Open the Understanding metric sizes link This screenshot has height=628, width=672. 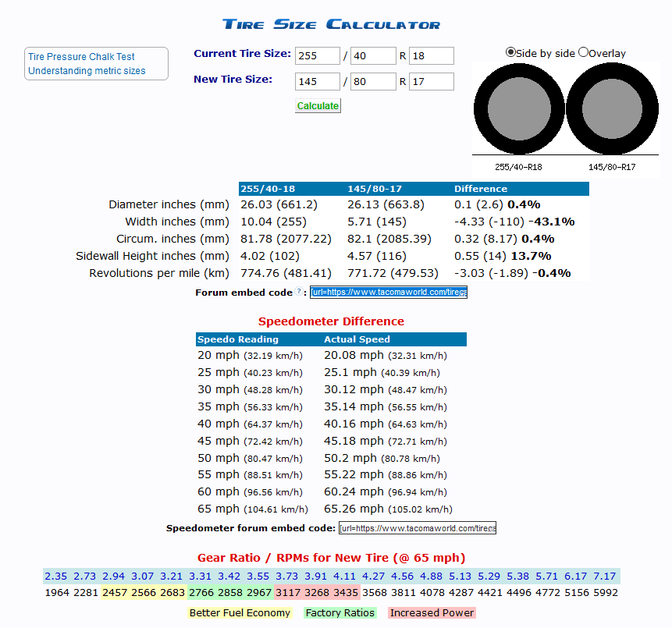pos(87,71)
